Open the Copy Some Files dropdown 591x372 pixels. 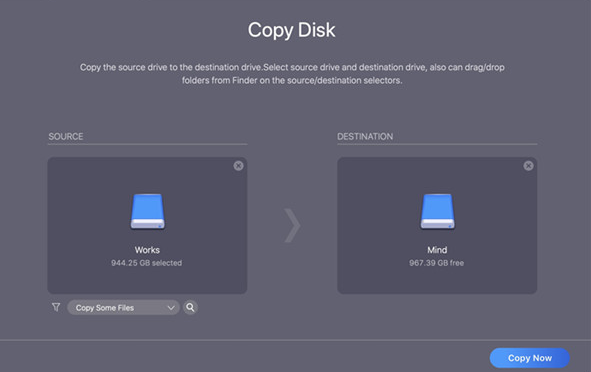(123, 308)
